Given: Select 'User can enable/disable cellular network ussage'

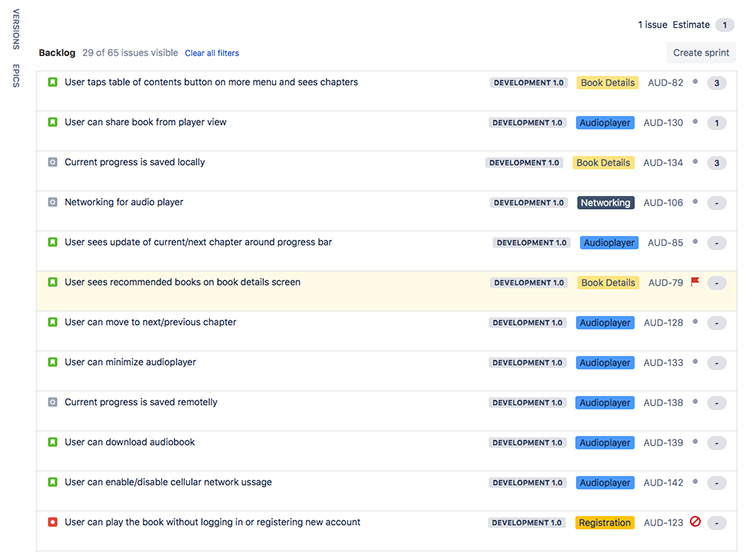Looking at the screenshot, I should pyautogui.click(x=386, y=491).
